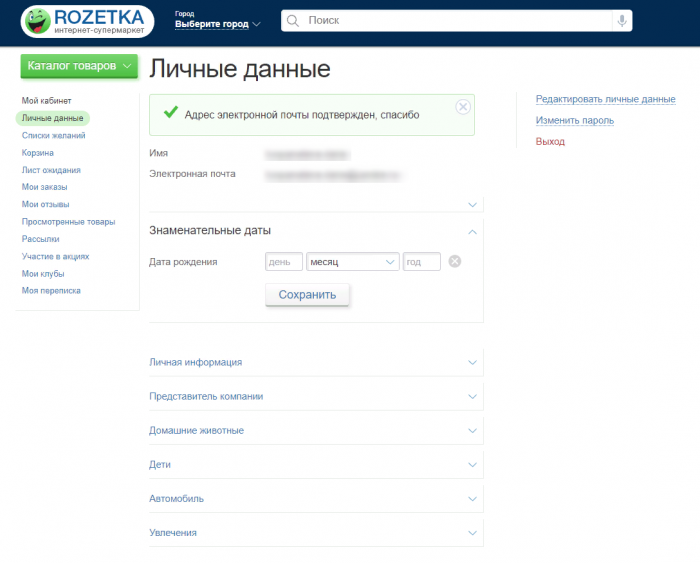Image resolution: width=700 pixels, height=563 pixels.
Task: Open the Каталог товаров menu
Action: coord(79,66)
